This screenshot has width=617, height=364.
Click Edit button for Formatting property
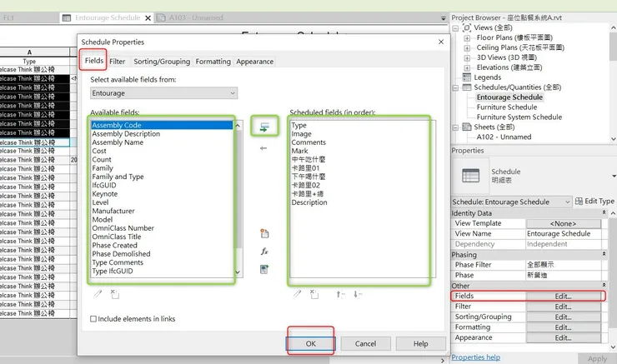pyautogui.click(x=564, y=327)
